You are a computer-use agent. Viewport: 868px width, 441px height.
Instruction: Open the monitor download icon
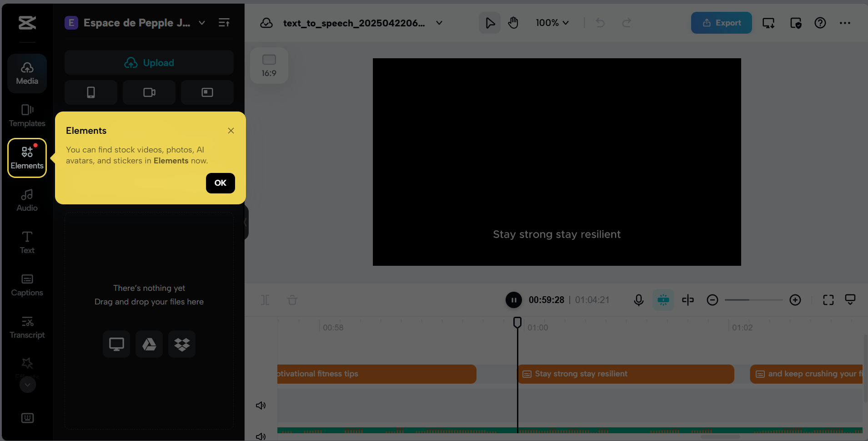768,23
